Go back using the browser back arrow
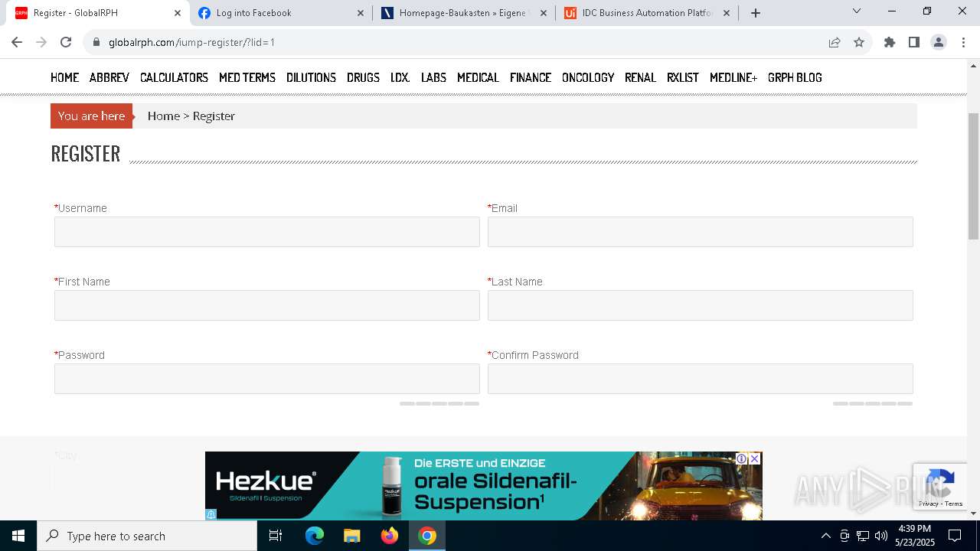The width and height of the screenshot is (980, 551). [18, 42]
